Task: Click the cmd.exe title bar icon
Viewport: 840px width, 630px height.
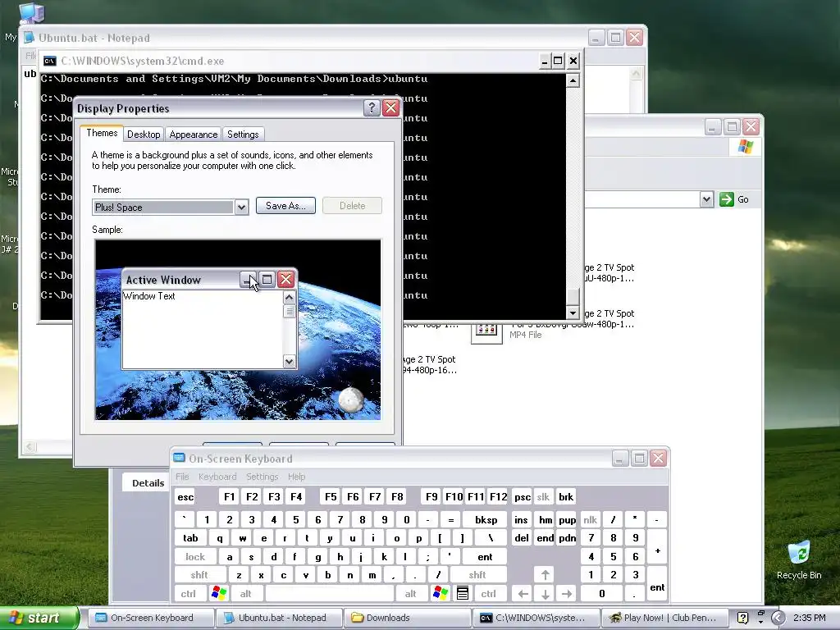Action: pos(50,61)
